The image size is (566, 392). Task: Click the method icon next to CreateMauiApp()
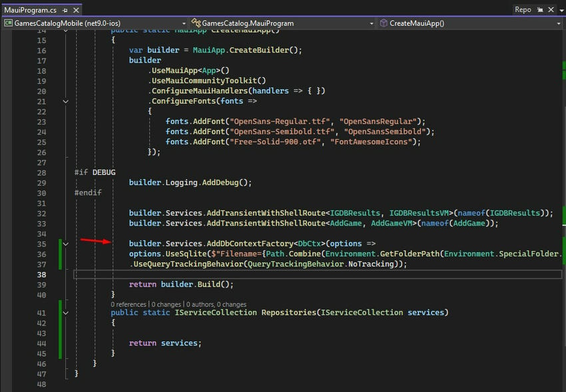click(x=384, y=23)
